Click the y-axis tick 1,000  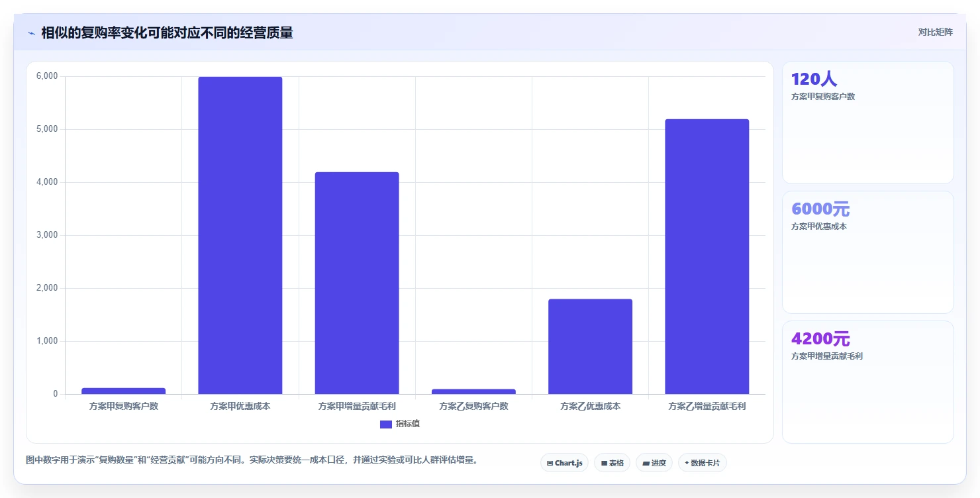pos(47,341)
